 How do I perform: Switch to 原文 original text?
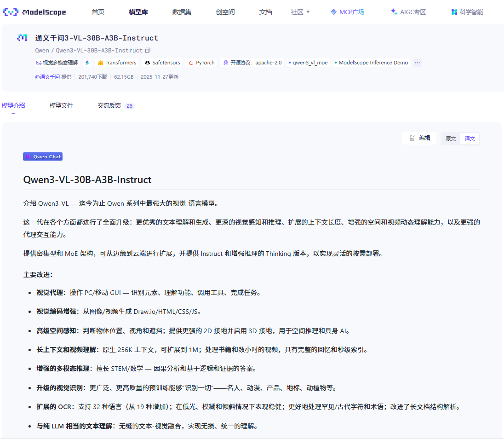451,139
